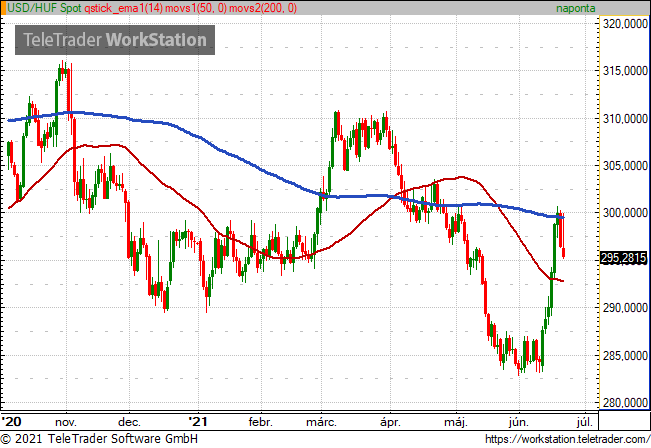Click the '20 year label on time axis

click(11, 422)
